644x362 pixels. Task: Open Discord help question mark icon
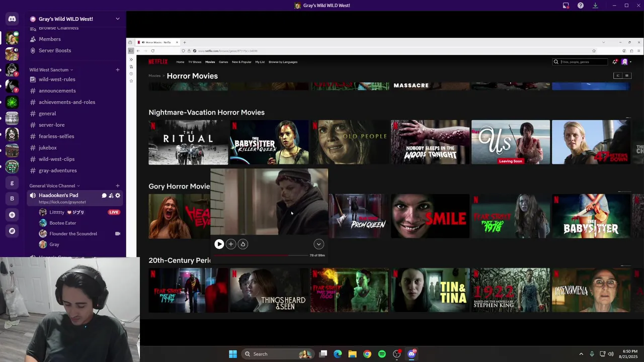581,6
